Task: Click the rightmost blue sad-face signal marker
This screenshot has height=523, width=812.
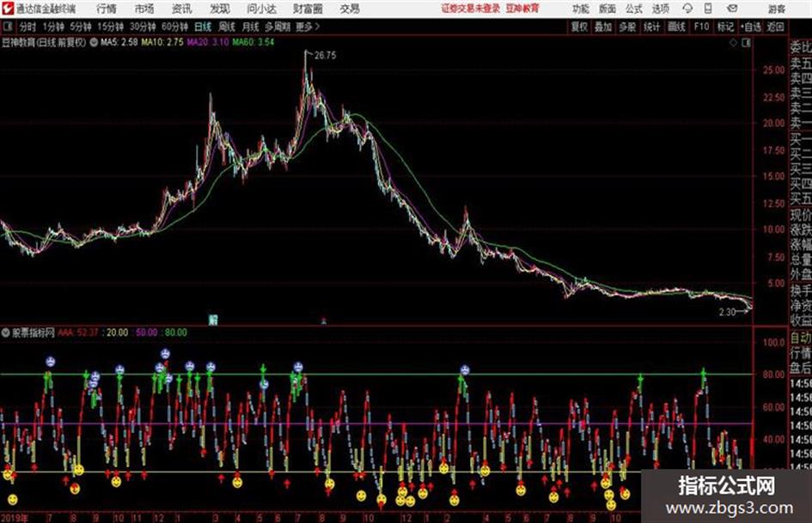Action: pos(465,370)
